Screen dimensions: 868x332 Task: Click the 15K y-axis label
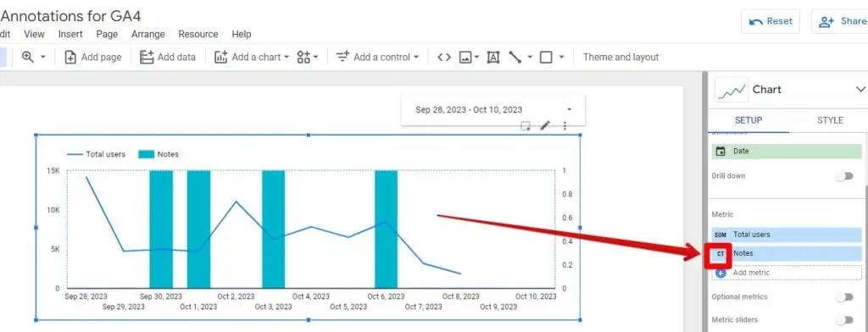[x=53, y=171]
